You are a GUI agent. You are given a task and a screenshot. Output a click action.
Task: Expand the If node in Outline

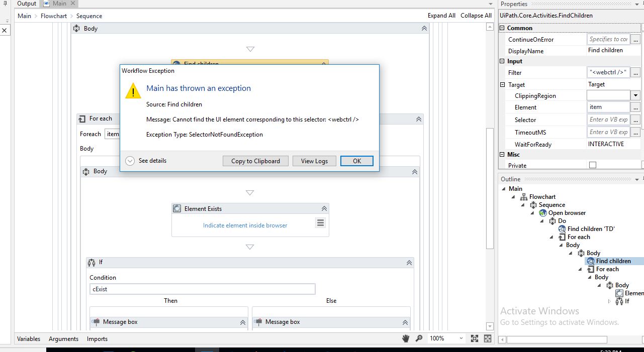610,301
